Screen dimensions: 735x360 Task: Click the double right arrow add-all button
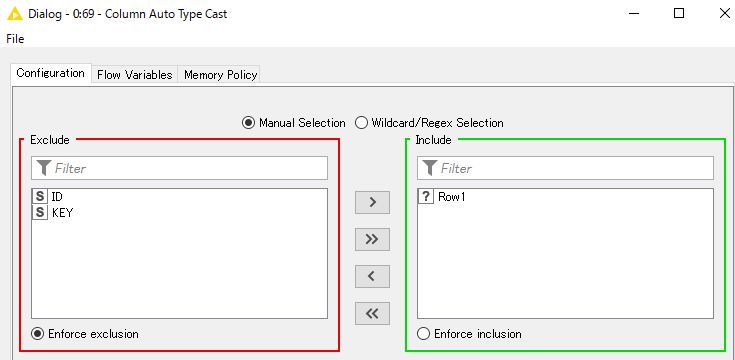click(372, 239)
